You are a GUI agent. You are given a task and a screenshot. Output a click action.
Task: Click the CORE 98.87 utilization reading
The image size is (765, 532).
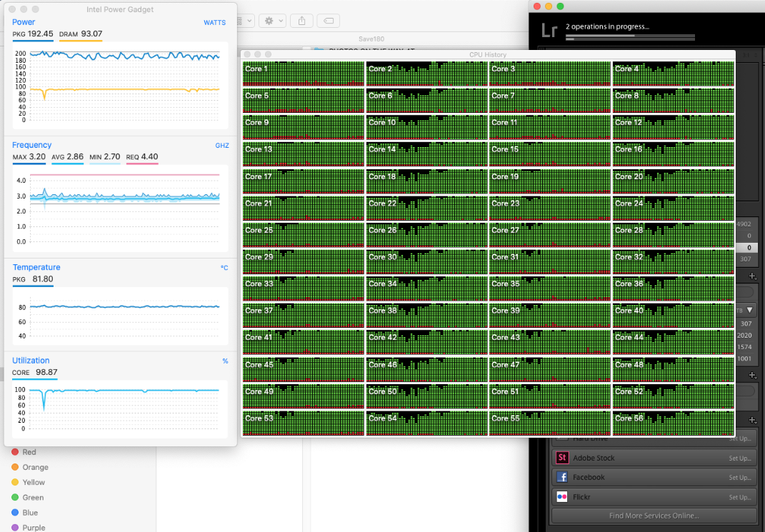[x=34, y=372]
